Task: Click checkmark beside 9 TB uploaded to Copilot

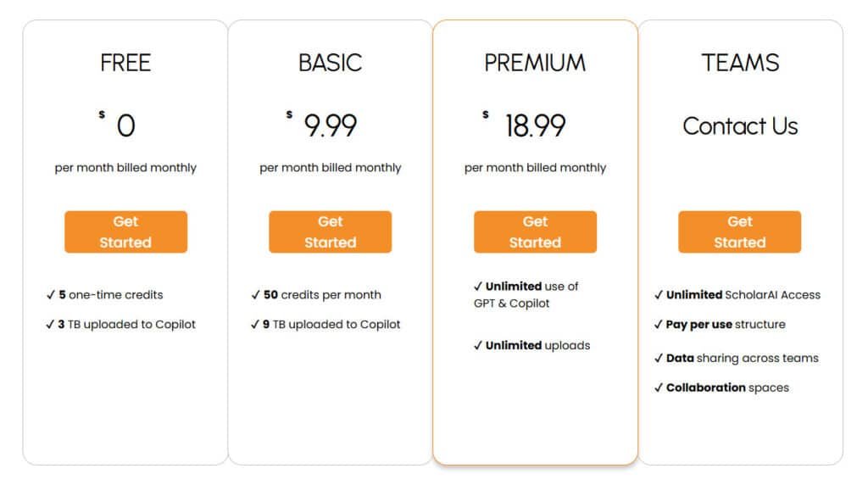Action: (256, 325)
